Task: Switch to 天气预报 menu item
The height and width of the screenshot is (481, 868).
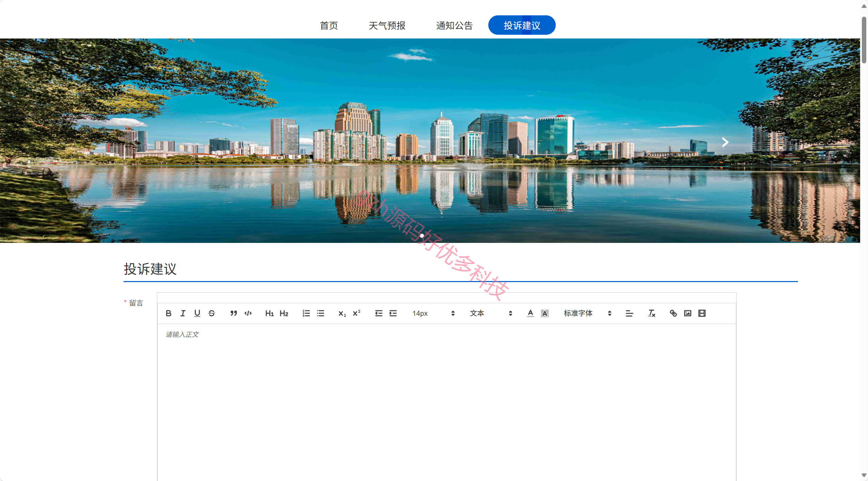Action: [x=387, y=26]
